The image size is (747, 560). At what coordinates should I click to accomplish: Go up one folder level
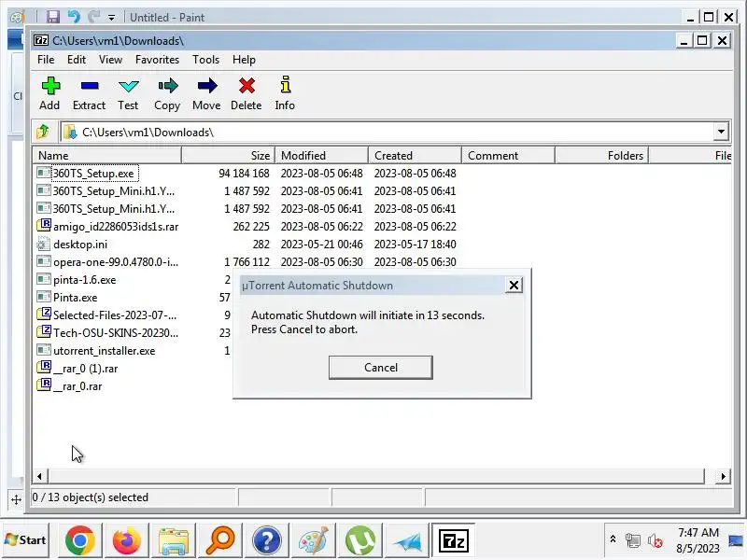(43, 132)
